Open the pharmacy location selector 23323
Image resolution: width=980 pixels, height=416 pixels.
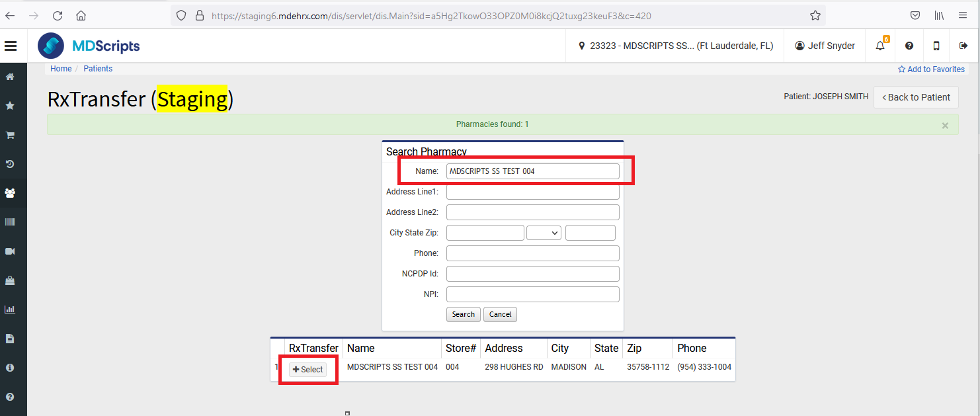[675, 46]
